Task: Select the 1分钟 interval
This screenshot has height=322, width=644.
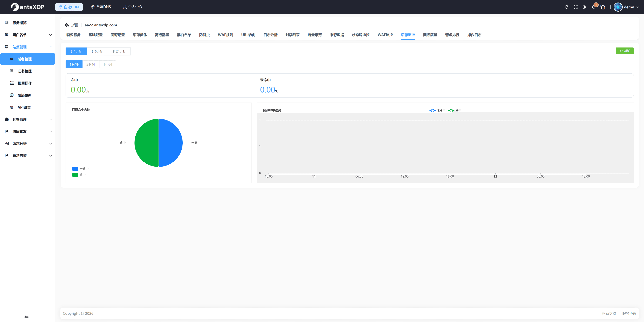Action: coord(74,64)
